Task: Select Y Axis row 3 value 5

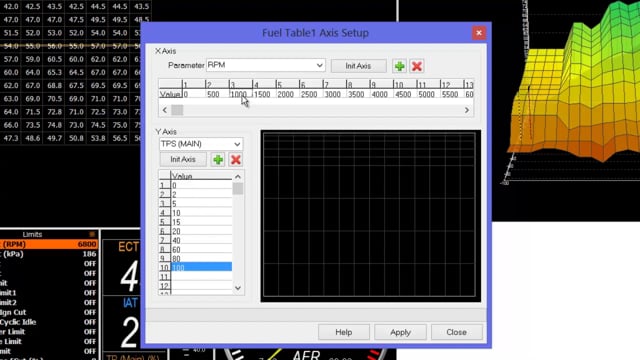Action: coord(201,204)
